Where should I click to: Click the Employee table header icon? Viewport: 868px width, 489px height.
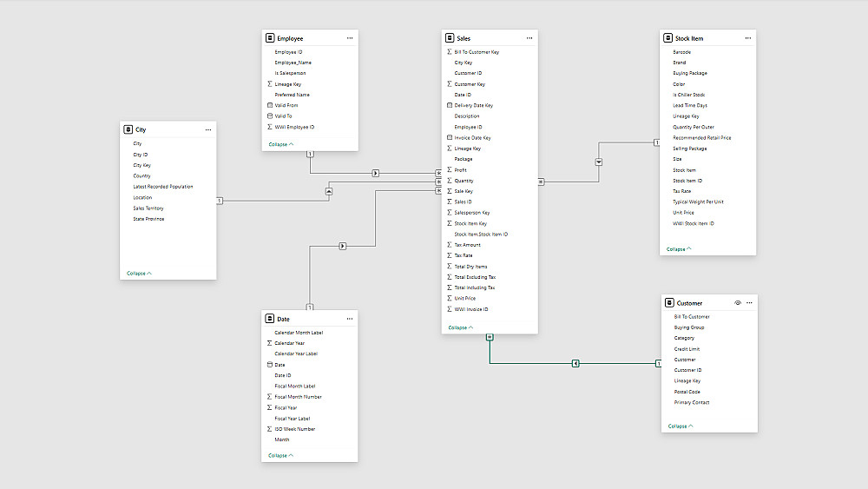coord(270,38)
